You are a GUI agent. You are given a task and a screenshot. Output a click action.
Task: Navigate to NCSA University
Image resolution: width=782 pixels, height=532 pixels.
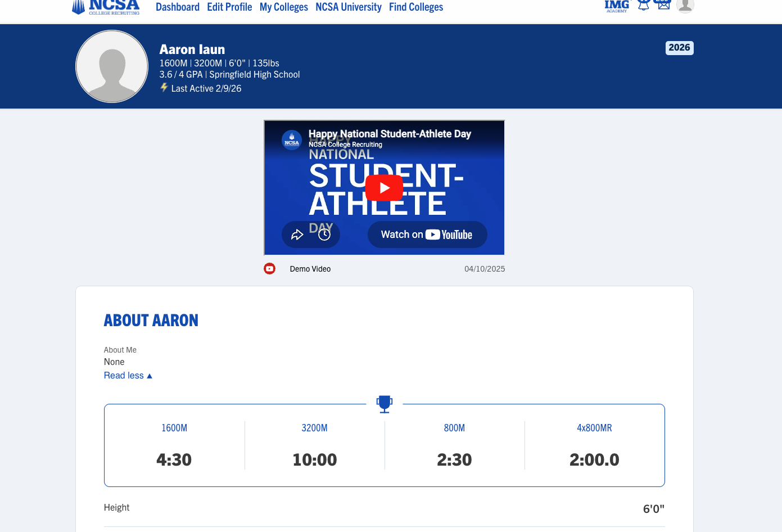pyautogui.click(x=349, y=7)
